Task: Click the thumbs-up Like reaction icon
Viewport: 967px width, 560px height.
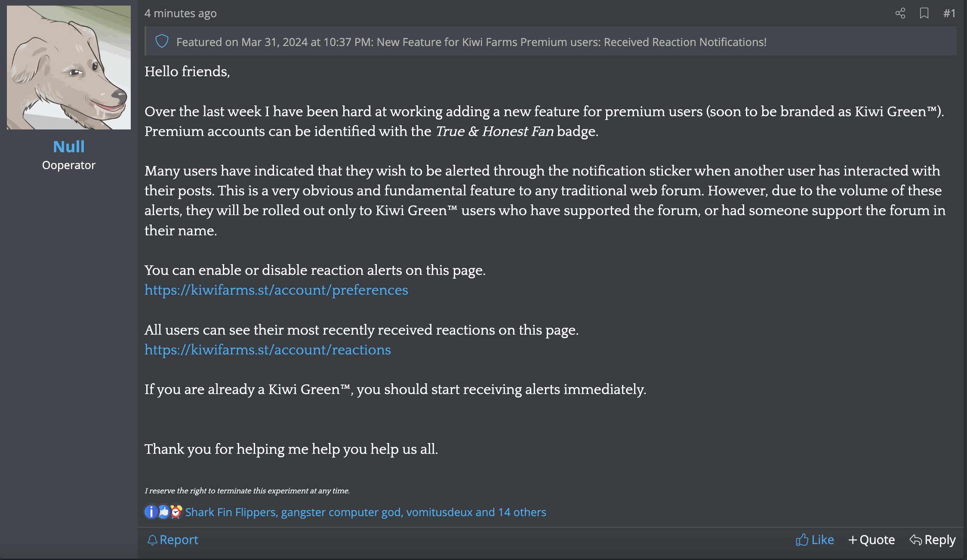Action: click(x=163, y=512)
